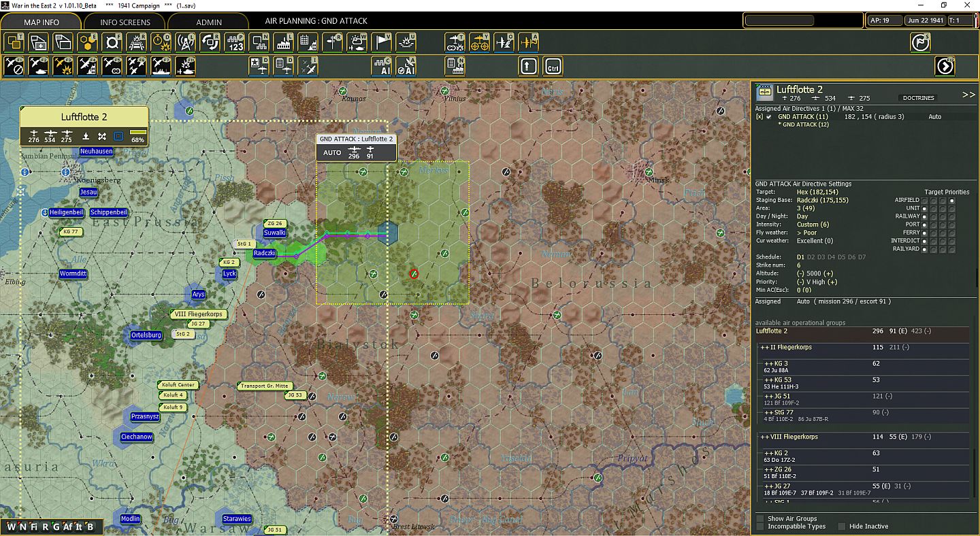The image size is (980, 536).
Task: Expand VIII Fliegerkorps group
Action: click(765, 437)
